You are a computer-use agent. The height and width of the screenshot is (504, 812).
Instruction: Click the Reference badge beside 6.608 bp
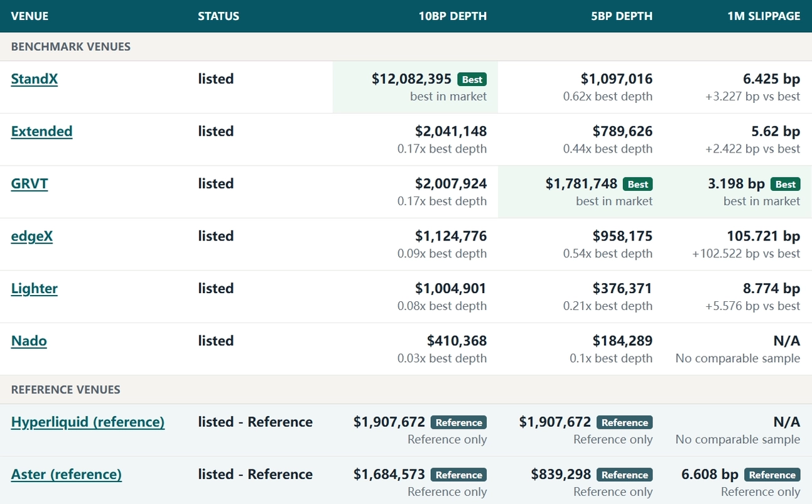772,475
